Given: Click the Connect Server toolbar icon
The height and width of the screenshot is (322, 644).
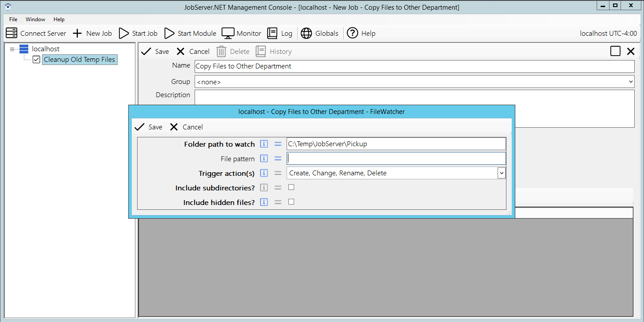Looking at the screenshot, I should click(x=11, y=33).
